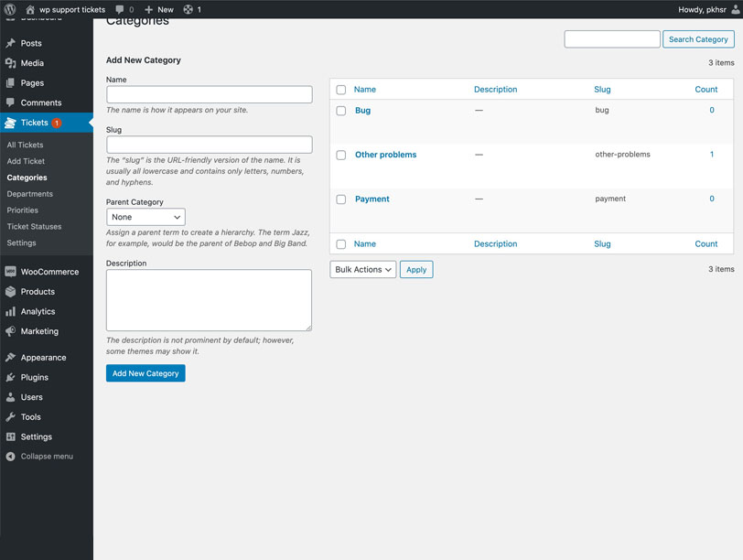Open the Bug category link

(x=363, y=111)
